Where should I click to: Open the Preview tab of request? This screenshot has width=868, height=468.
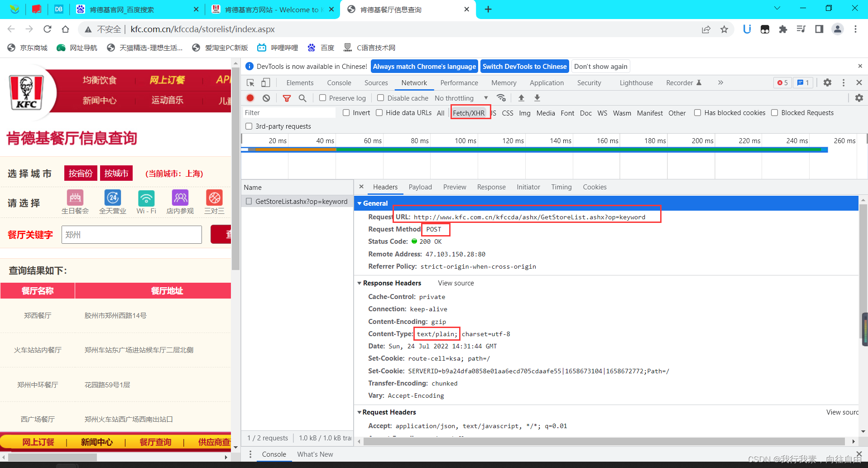[x=455, y=187]
